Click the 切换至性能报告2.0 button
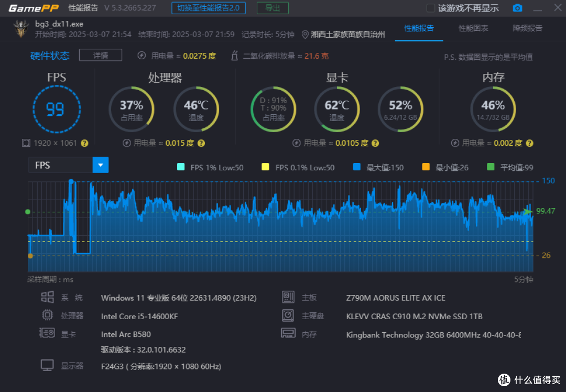 208,8
